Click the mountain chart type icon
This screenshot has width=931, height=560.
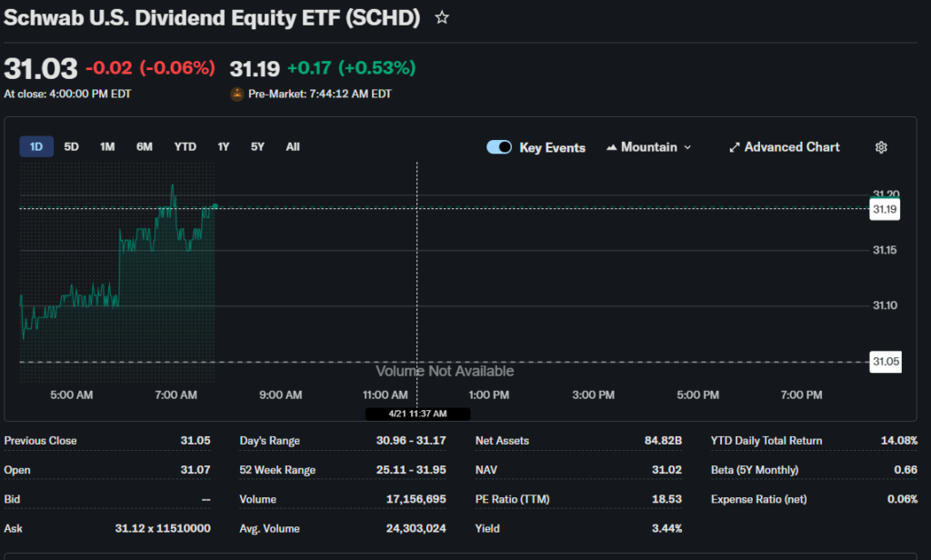pos(611,147)
